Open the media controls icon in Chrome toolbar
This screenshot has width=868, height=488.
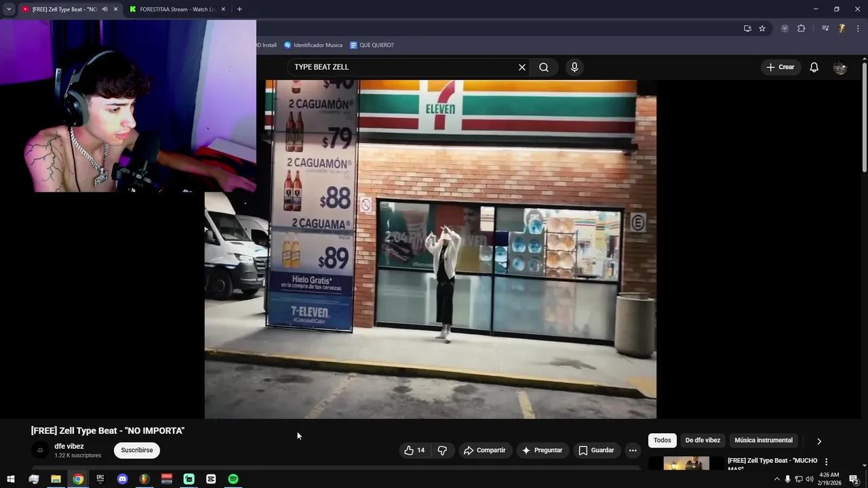[x=825, y=28]
